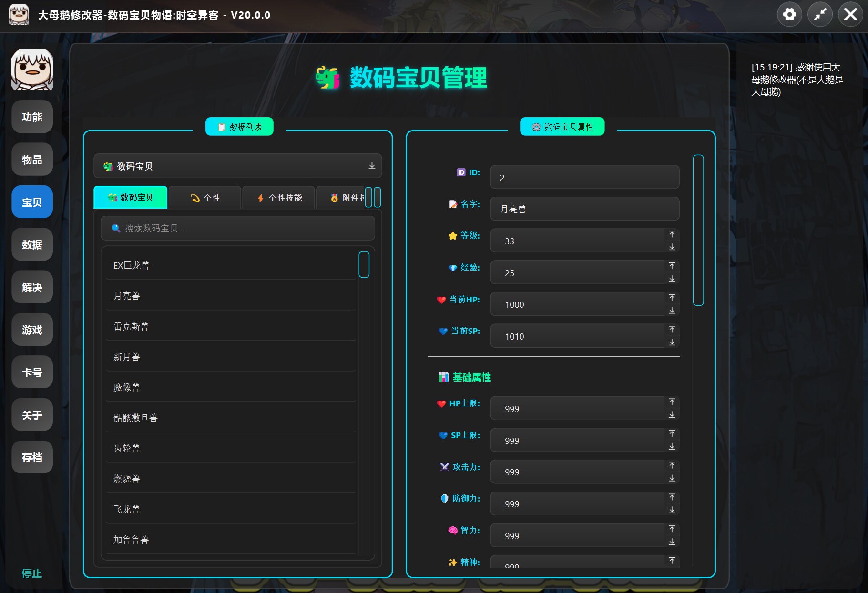Select 加鲁鲁兽 in the list
Viewport: 868px width, 593px height.
tap(231, 540)
